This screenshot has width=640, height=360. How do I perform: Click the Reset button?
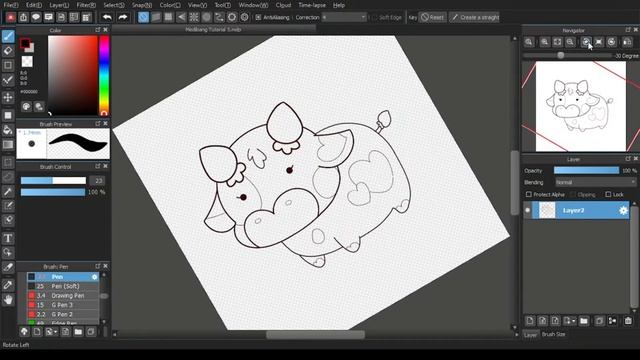click(433, 17)
